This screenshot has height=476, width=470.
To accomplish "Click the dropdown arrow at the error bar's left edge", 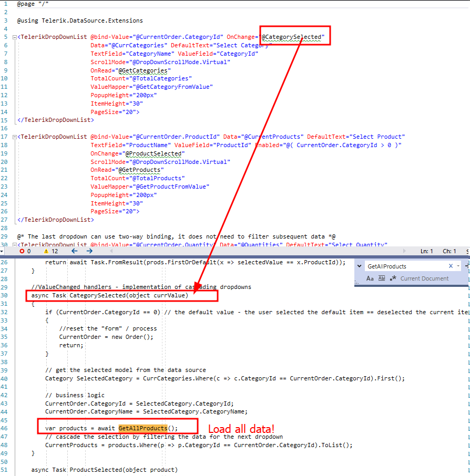I will [3, 251].
